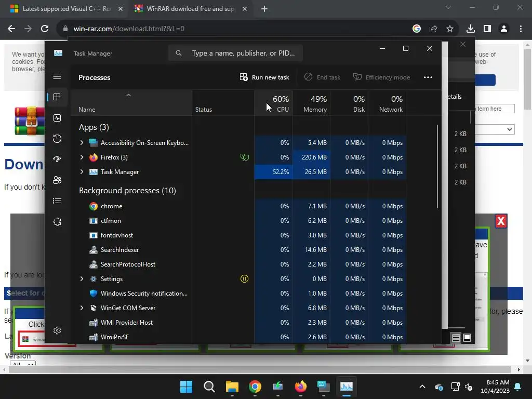Open File Explorer from taskbar

(x=232, y=387)
